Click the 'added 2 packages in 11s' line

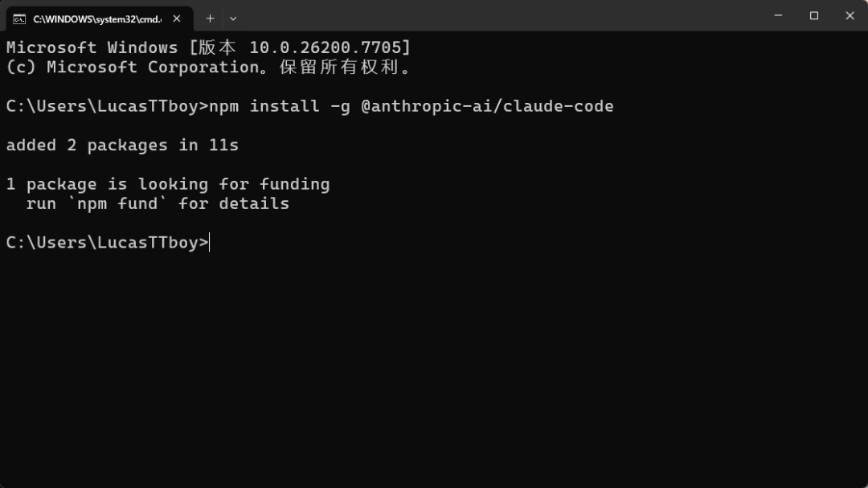(122, 146)
